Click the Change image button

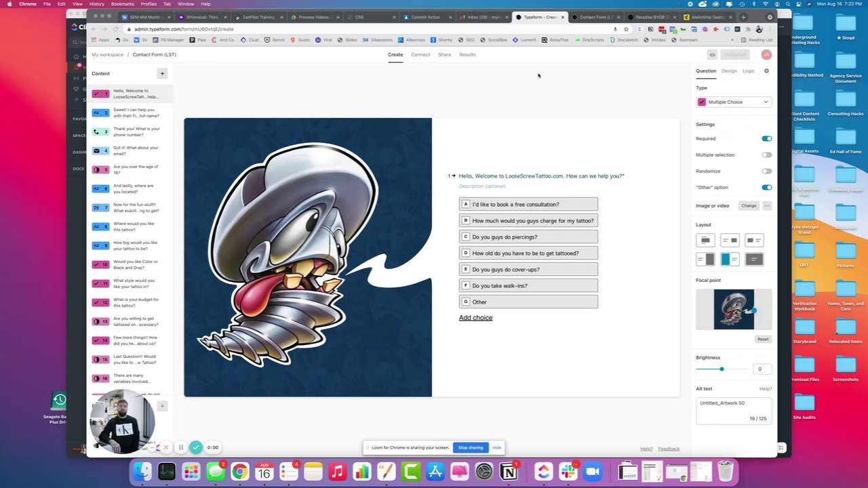749,205
